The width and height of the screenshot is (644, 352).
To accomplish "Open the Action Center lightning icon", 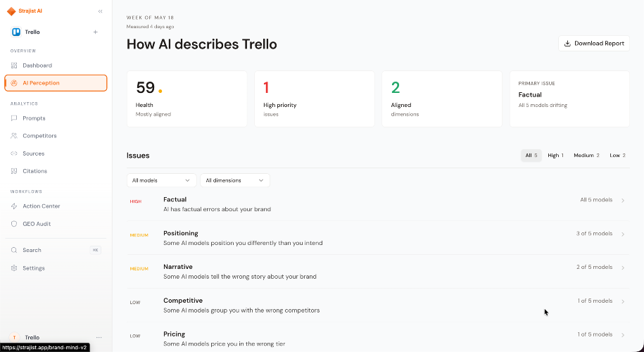I will 14,206.
